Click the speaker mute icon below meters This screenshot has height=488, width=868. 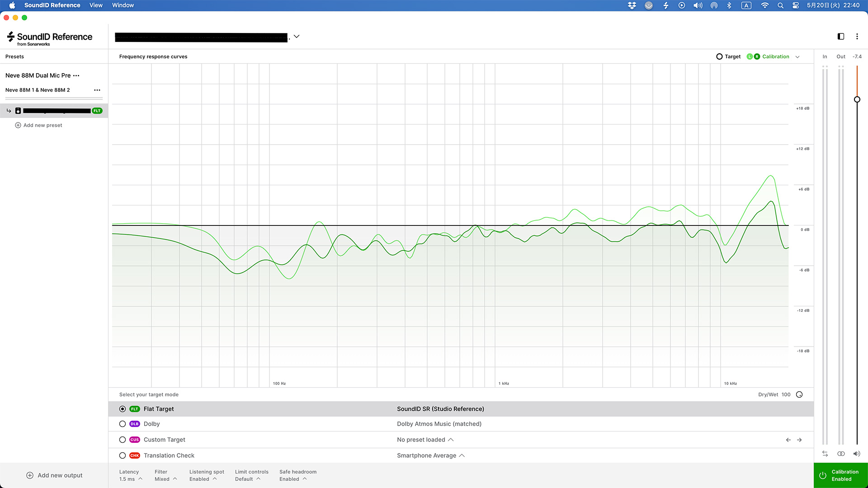(857, 454)
